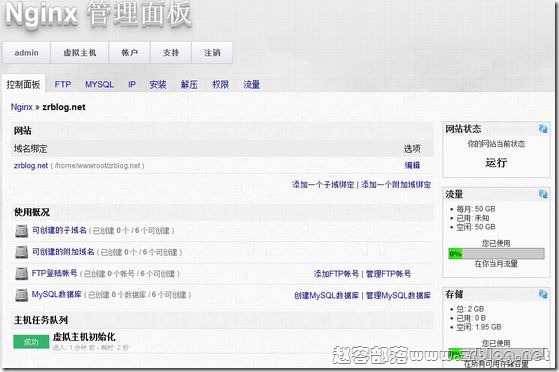Viewport: 559px width, 372px height.
Task: Click the disk icon beside FTP登陆帐号
Action: pos(21,274)
